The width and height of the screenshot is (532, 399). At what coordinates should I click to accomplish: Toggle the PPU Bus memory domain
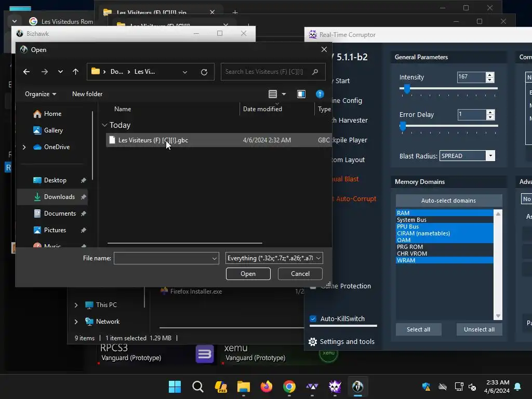445,227
